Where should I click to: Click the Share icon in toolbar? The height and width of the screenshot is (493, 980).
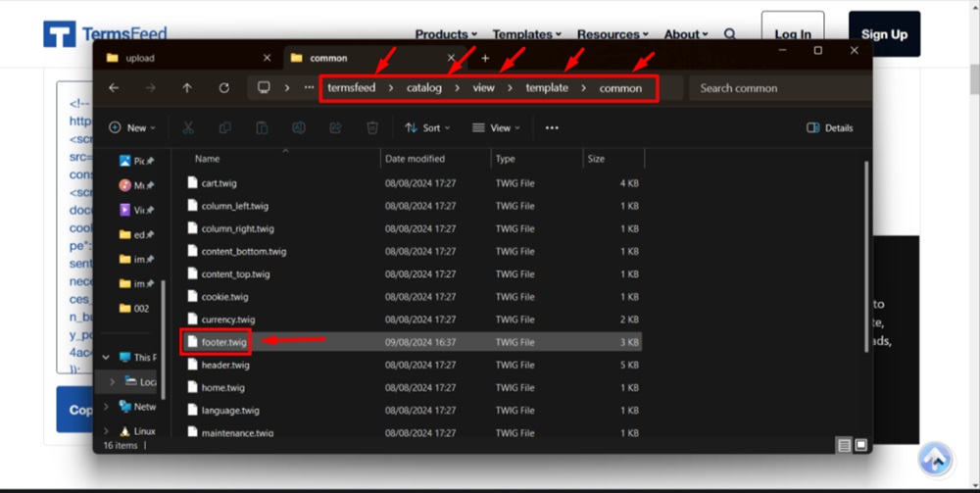pos(335,127)
